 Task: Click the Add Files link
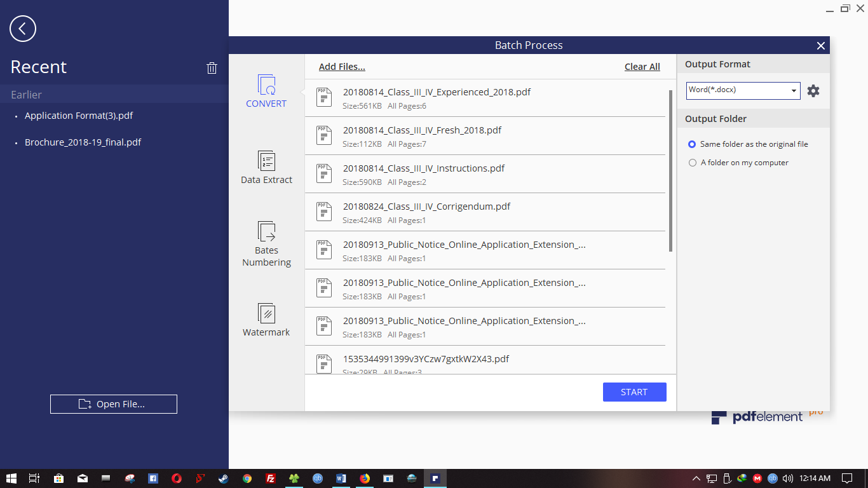[x=342, y=67]
